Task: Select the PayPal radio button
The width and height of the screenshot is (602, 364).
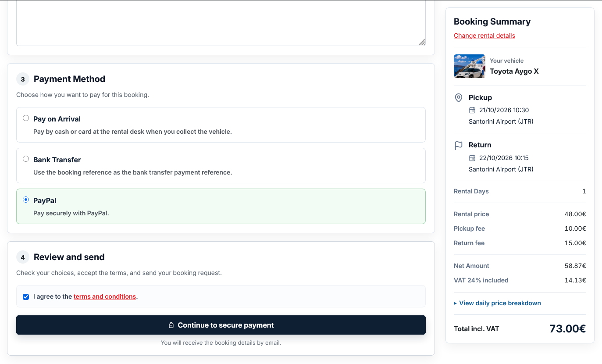Action: (x=26, y=200)
